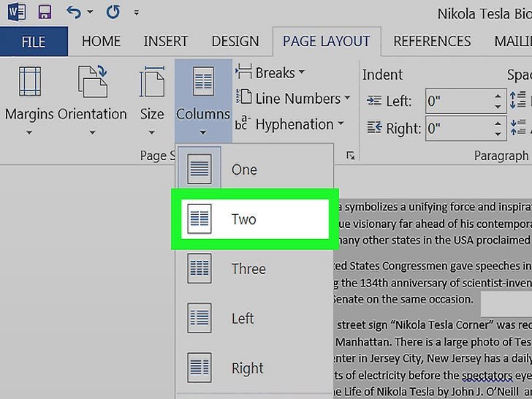Click the Indent Right icon
532x399 pixels.
(374, 128)
